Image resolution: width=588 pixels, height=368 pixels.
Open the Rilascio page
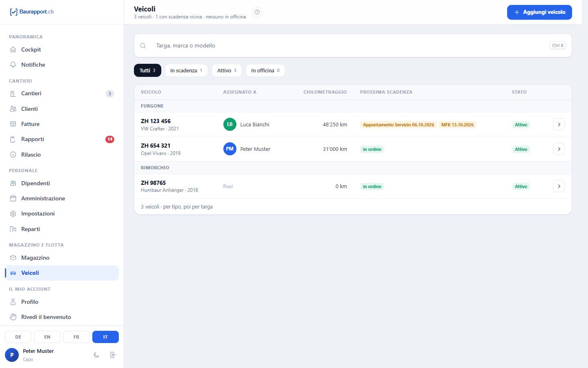(62, 155)
